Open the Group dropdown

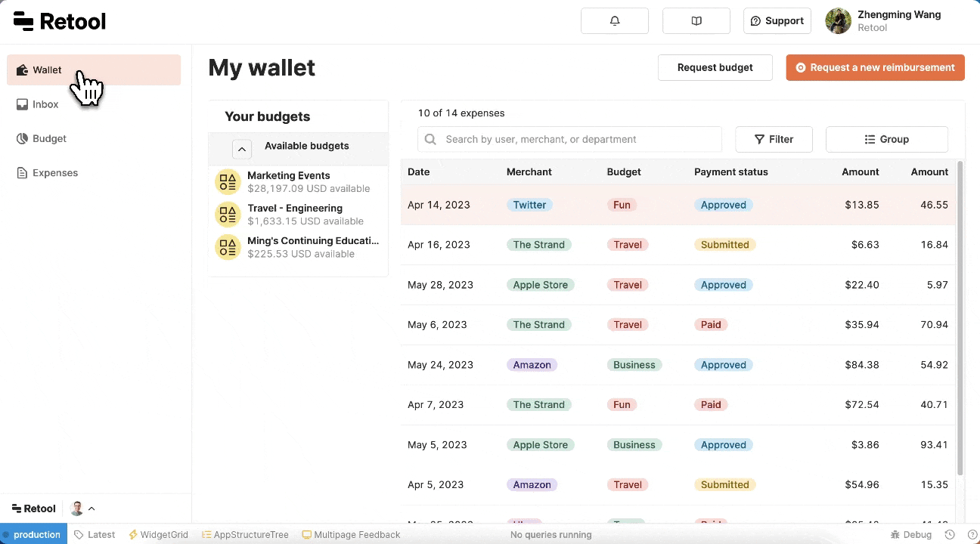click(886, 139)
